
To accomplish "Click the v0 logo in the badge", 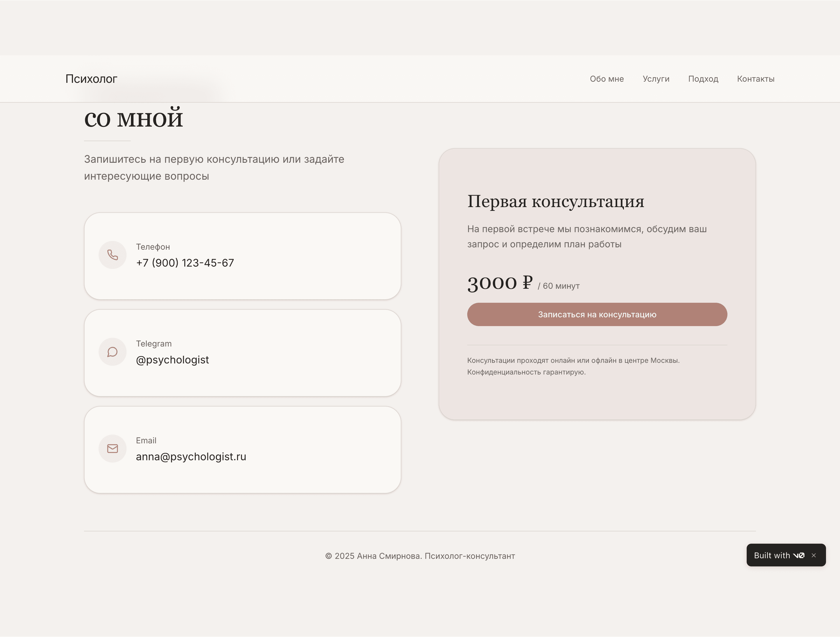I will [x=799, y=555].
